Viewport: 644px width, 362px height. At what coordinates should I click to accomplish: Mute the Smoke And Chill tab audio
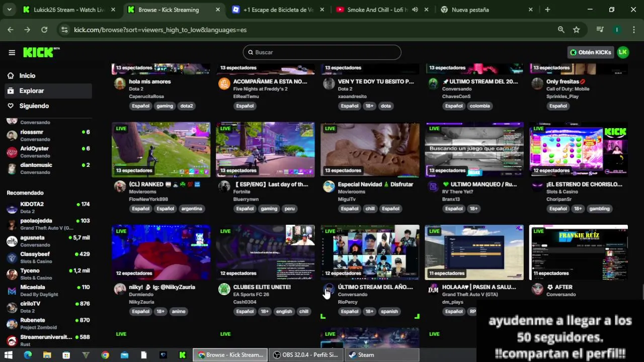point(415,10)
